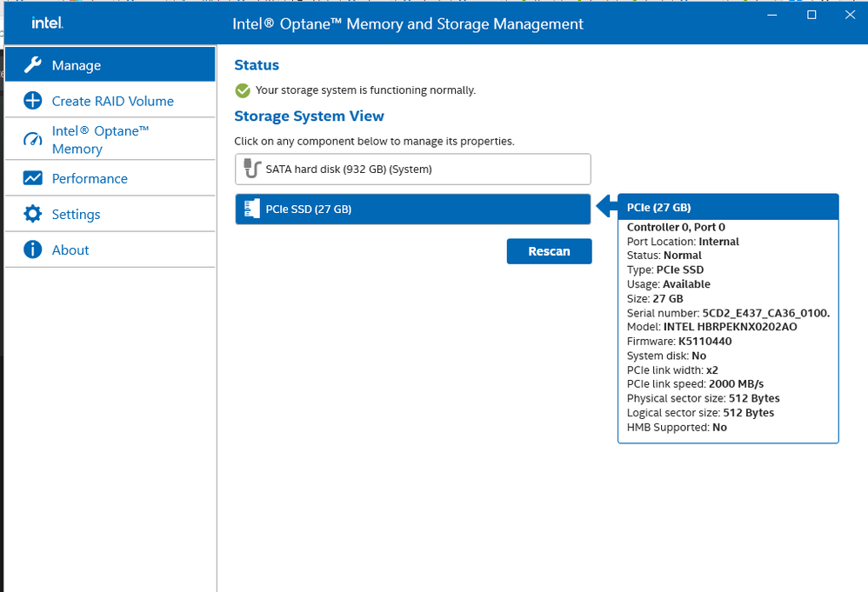Close the Intel Optane window
Viewport: 868px width, 592px height.
point(851,15)
